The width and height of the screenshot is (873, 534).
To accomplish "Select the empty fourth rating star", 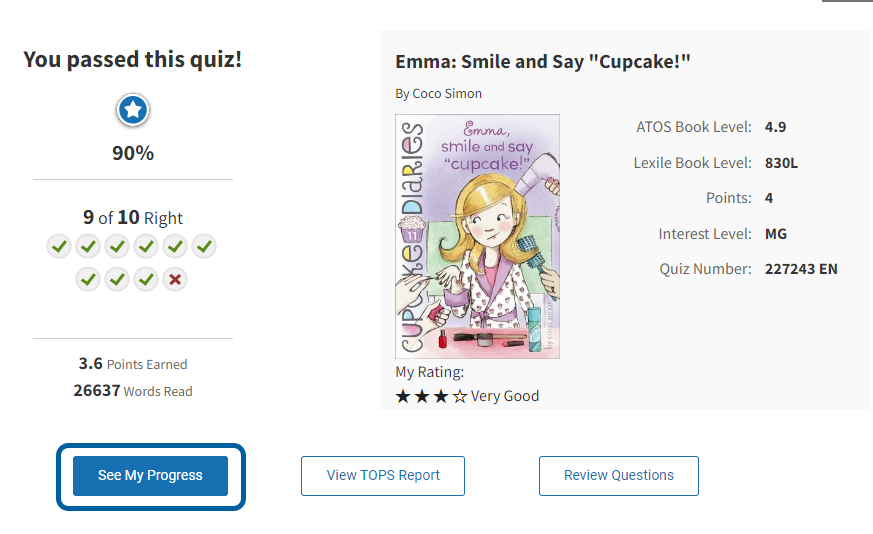I will (460, 396).
